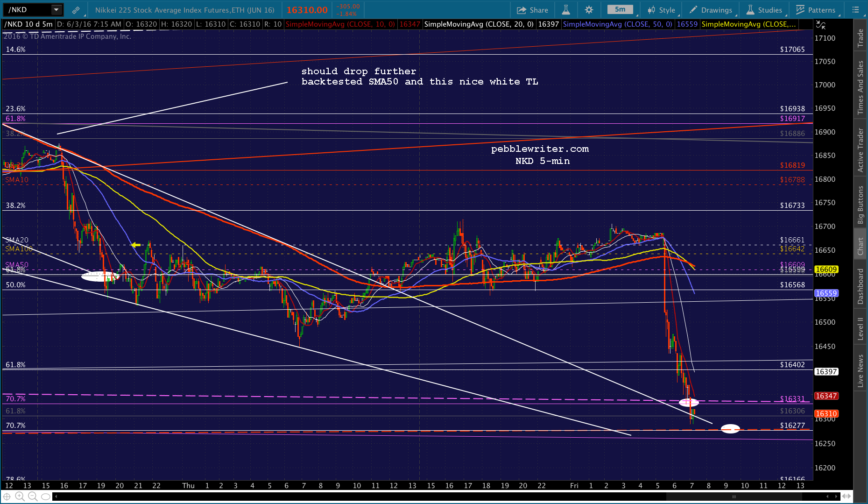This screenshot has width=868, height=504.
Task: Open the Drawings menu
Action: pos(711,10)
